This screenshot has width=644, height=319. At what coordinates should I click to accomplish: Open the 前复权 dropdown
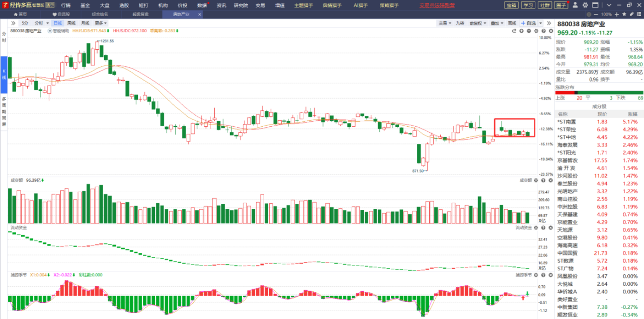tap(477, 23)
